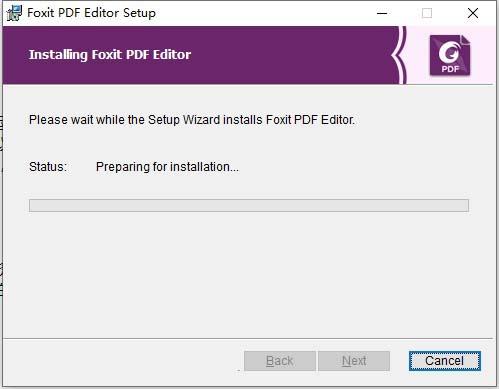
Task: Click the blank dialog area under the progress bar
Action: pos(249,273)
